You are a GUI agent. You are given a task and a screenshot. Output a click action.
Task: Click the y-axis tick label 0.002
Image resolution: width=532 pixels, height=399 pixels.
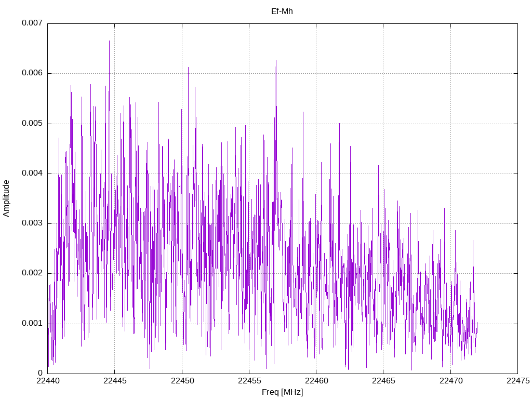pos(32,273)
